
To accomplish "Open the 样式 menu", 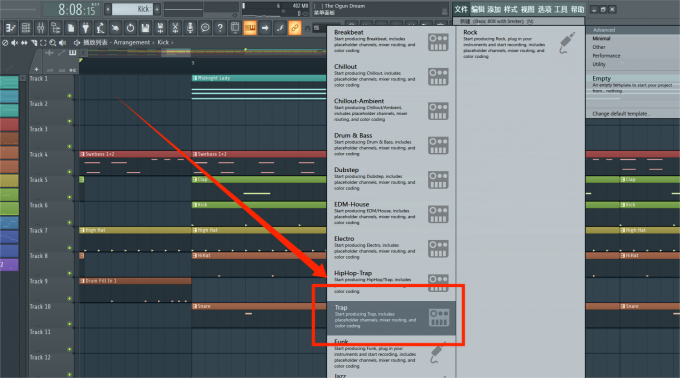I will (510, 9).
